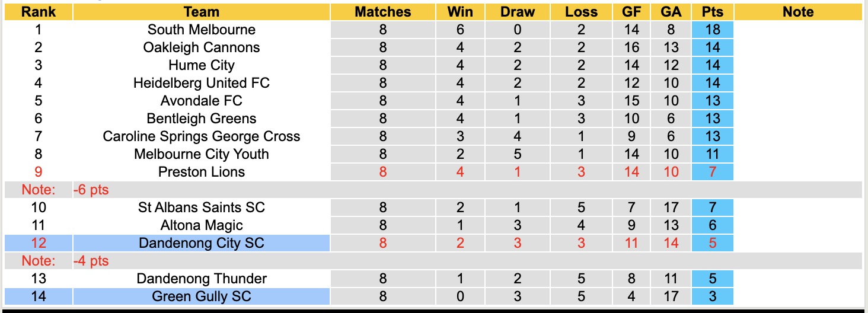Click the Green Gully SC team cell
The image size is (868, 313).
tap(202, 296)
